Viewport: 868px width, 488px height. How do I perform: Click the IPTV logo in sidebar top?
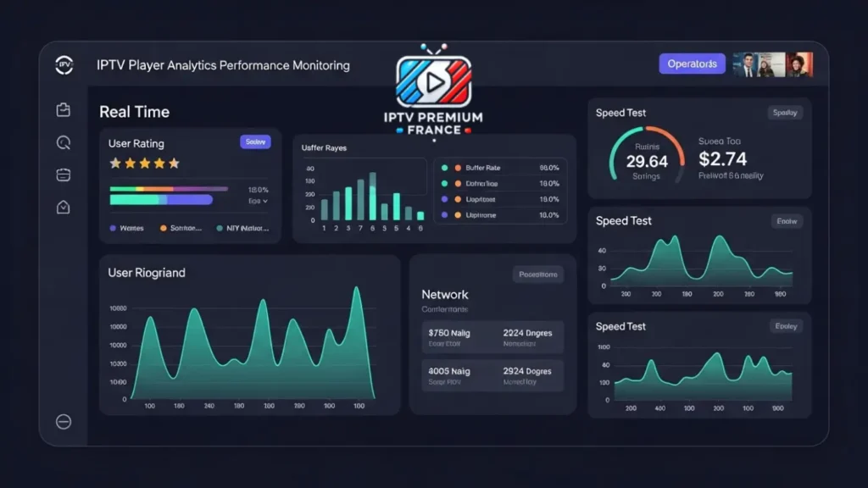[64, 65]
